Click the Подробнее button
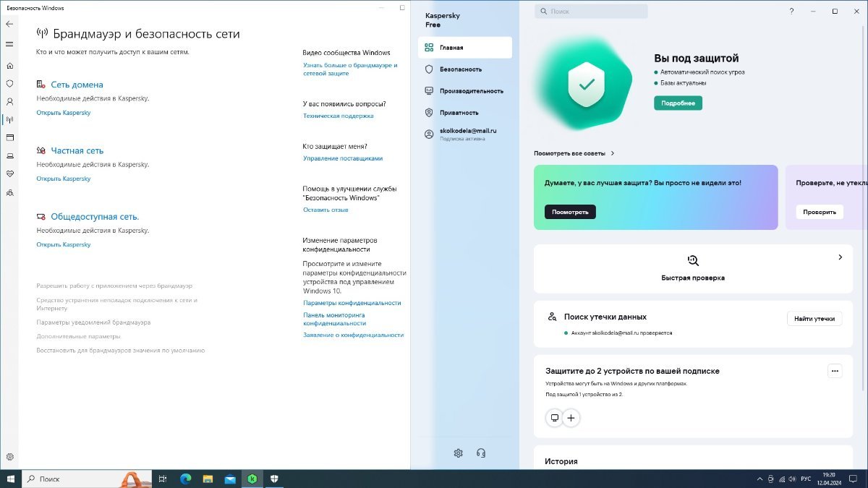Screen dimensions: 868x488 point(678,103)
